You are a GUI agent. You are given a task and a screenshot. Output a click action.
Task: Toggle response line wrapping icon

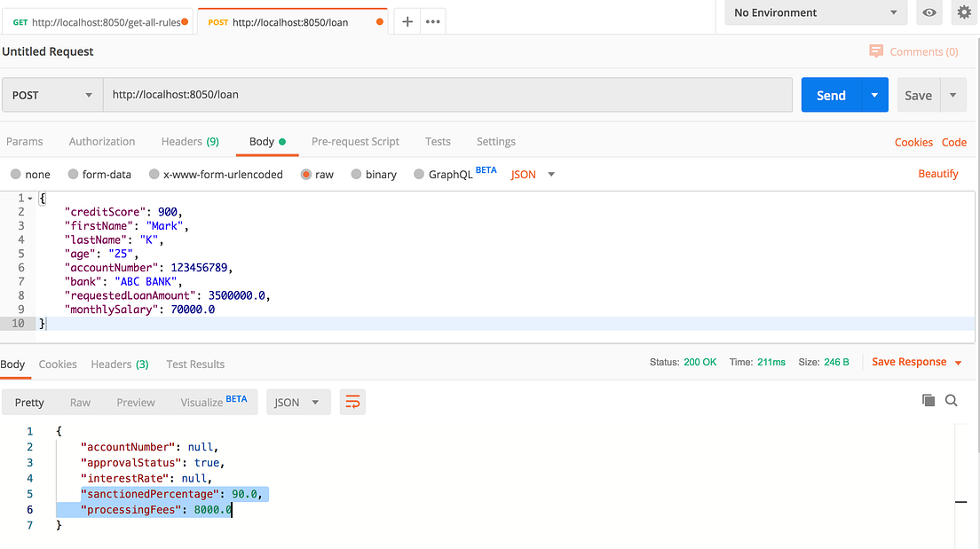[352, 402]
